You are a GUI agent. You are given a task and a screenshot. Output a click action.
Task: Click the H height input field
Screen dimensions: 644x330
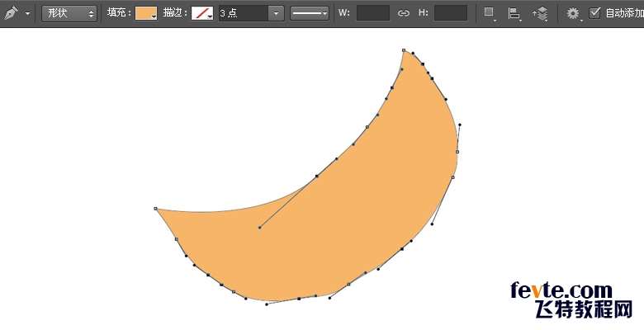tap(450, 13)
